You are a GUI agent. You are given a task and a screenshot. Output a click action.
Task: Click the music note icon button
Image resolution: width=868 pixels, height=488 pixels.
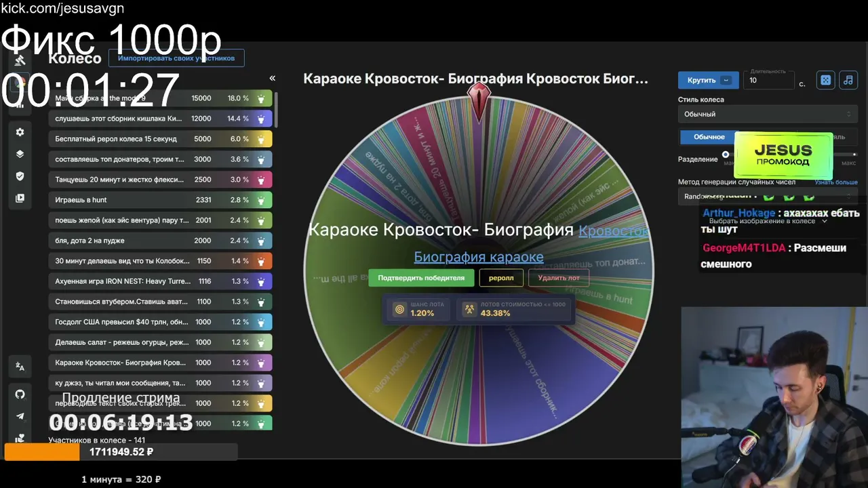point(848,80)
